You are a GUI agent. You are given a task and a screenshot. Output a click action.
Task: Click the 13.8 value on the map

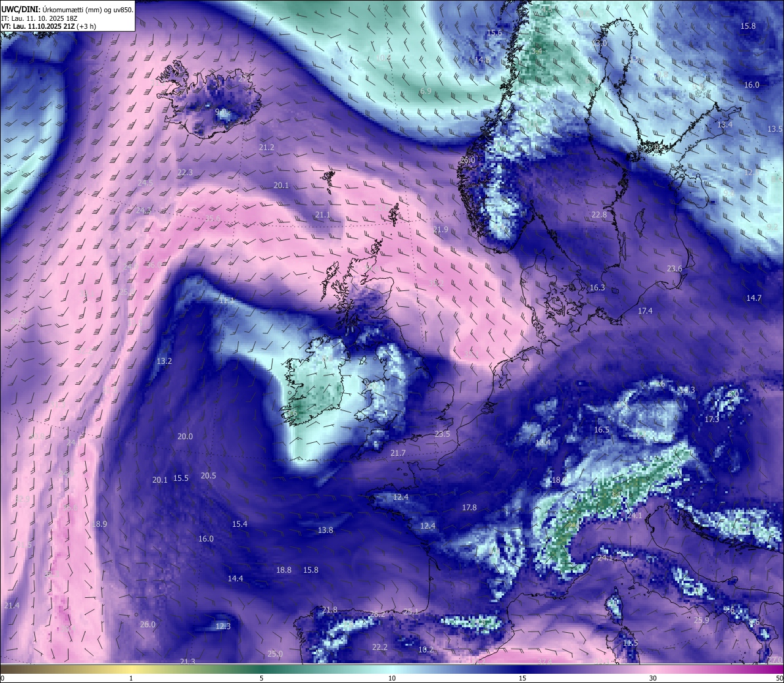pyautogui.click(x=325, y=530)
